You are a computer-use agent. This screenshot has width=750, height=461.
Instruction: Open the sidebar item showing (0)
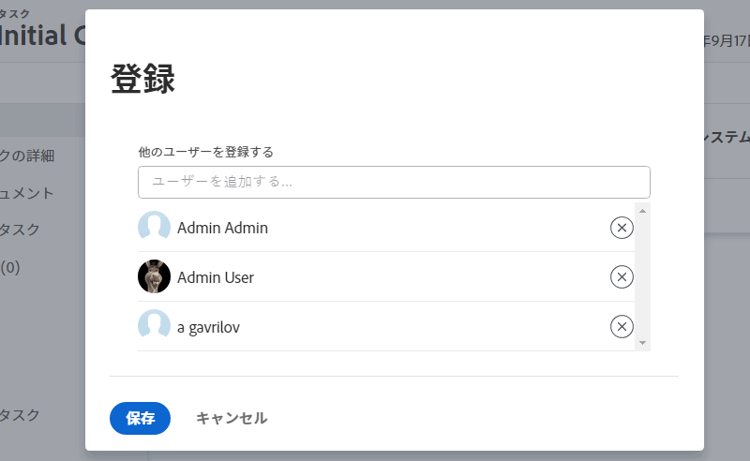tap(10, 267)
